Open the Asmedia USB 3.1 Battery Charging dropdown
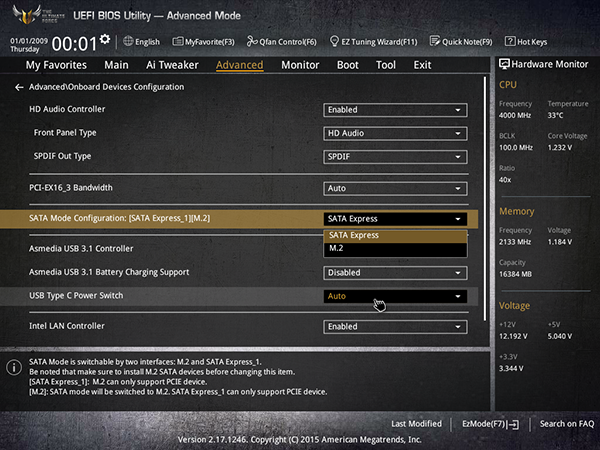The height and width of the screenshot is (450, 600). point(395,273)
